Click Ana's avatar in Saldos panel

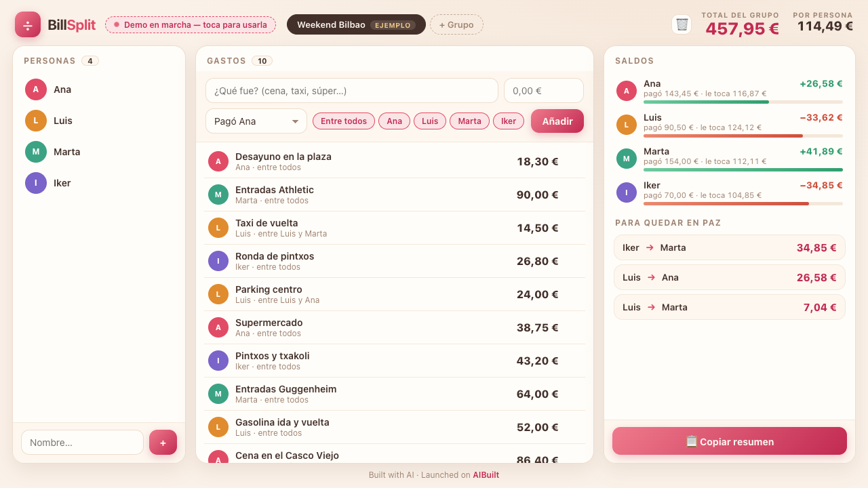click(x=627, y=91)
